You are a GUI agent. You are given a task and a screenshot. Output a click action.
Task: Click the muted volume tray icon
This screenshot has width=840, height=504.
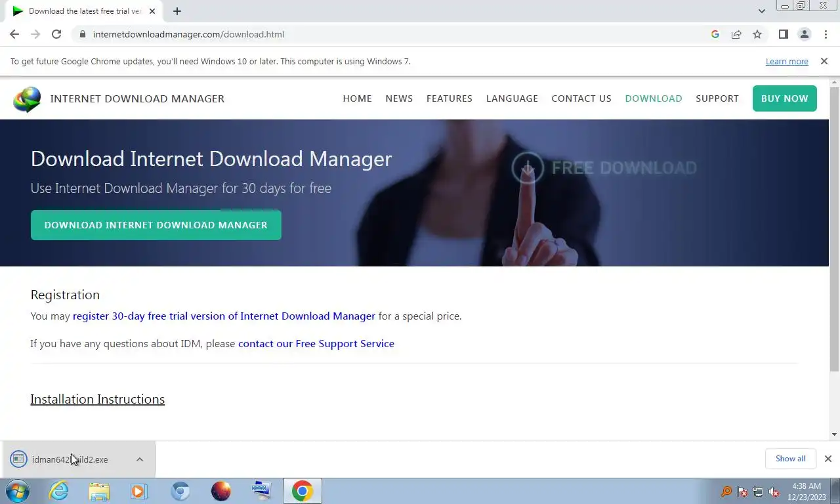[x=774, y=492]
